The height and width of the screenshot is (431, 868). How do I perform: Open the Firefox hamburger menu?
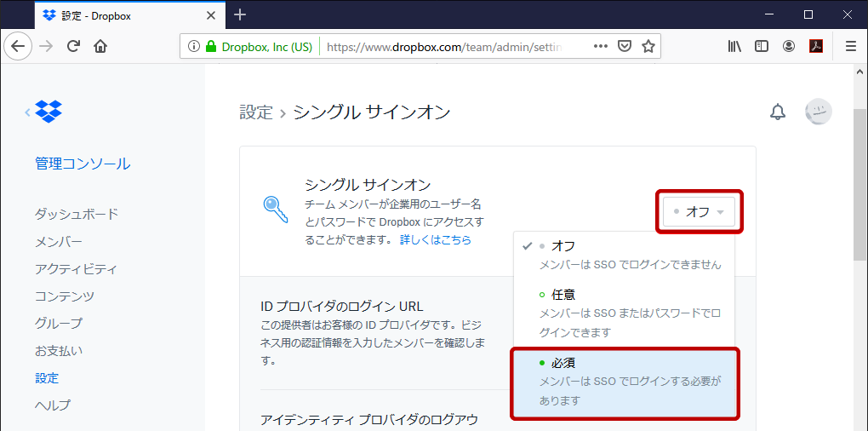[x=850, y=47]
